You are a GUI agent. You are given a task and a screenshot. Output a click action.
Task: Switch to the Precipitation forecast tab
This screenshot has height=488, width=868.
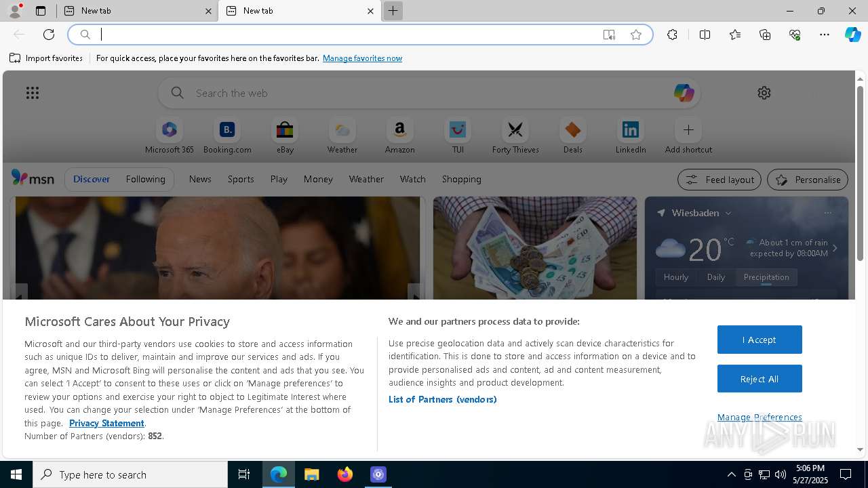[766, 277]
